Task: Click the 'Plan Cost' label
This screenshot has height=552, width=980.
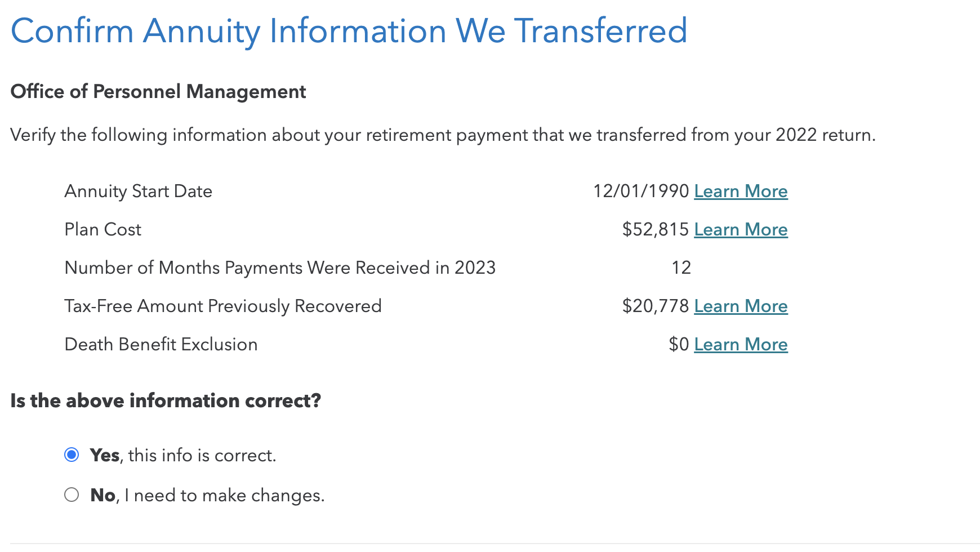Action: [x=103, y=230]
